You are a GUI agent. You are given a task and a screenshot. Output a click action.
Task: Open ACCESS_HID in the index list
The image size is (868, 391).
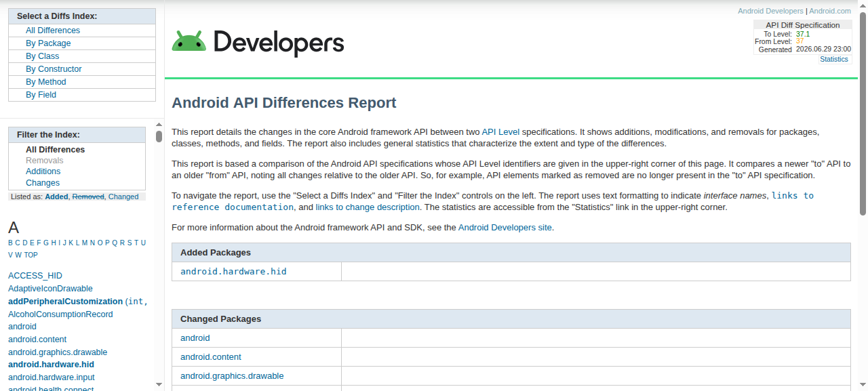[x=35, y=276]
